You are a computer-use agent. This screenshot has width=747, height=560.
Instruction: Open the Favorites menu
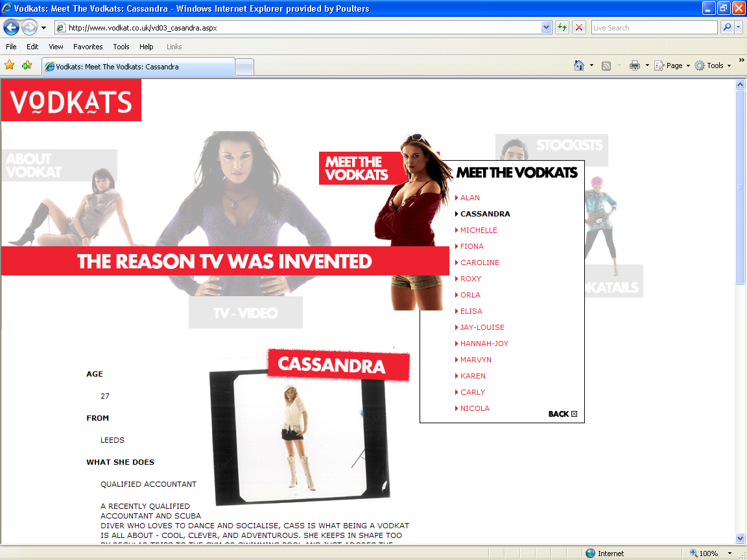click(88, 47)
